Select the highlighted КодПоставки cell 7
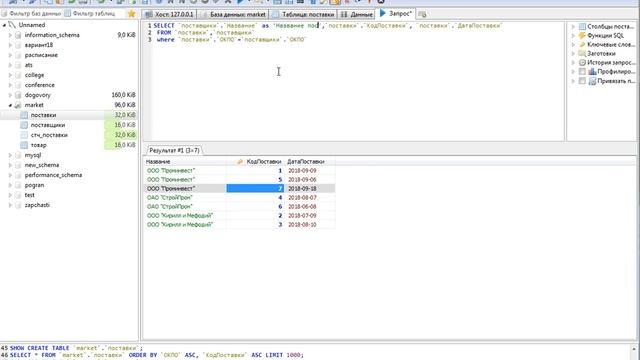The width and height of the screenshot is (640, 360). [255, 189]
